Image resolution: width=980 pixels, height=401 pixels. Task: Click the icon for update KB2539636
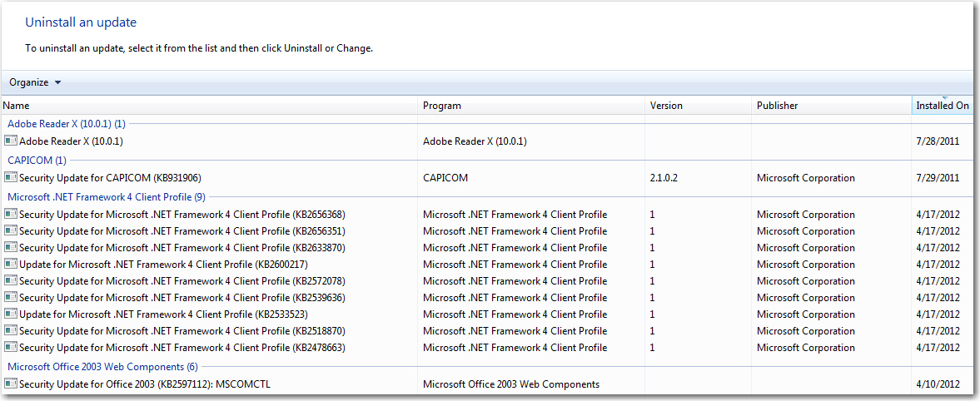coord(11,297)
